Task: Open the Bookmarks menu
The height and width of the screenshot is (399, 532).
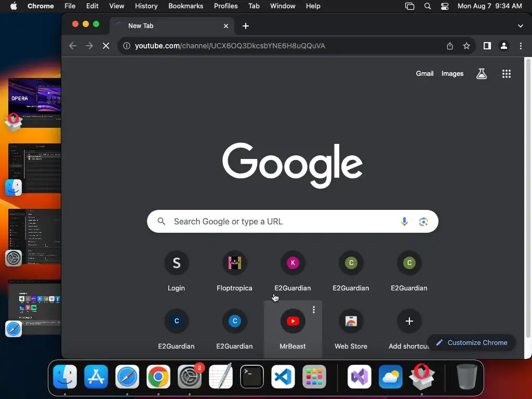Action: 185,6
